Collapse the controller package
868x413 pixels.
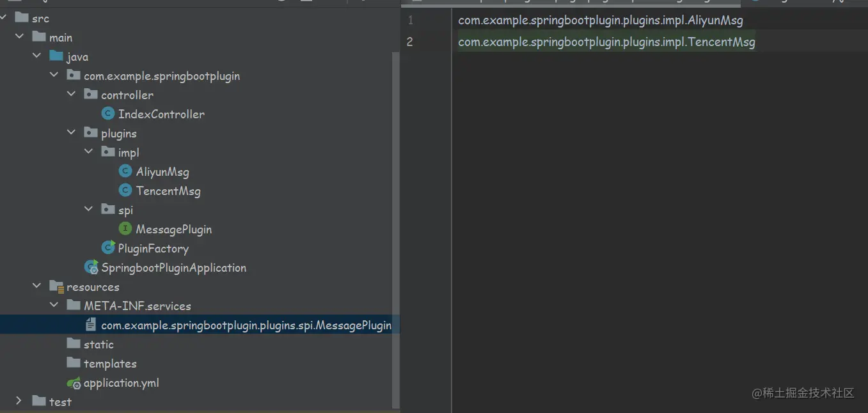click(x=71, y=95)
